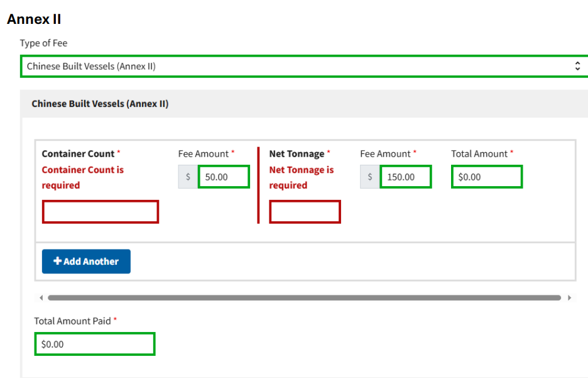Click the plus icon on Add Another
Screen dimensions: 588x381
coord(57,262)
